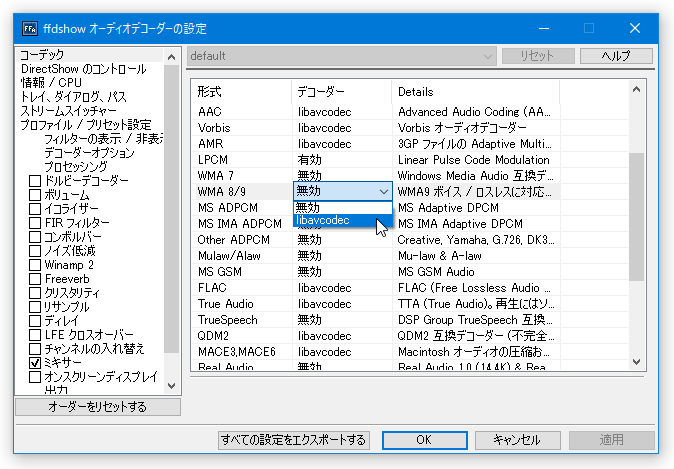Viewport: 674px width, 469px height.
Task: Click すべての設定をエクスポートする button
Action: click(294, 440)
